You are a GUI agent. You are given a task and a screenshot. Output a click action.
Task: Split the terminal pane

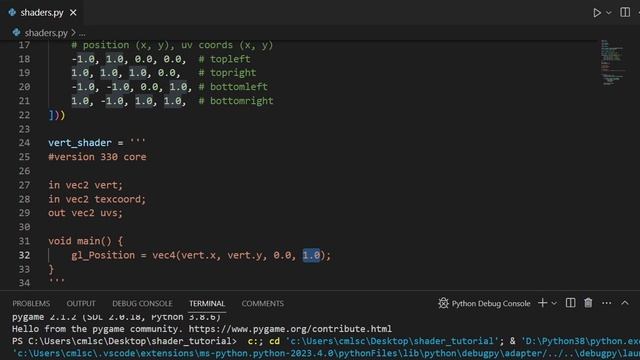pos(571,303)
